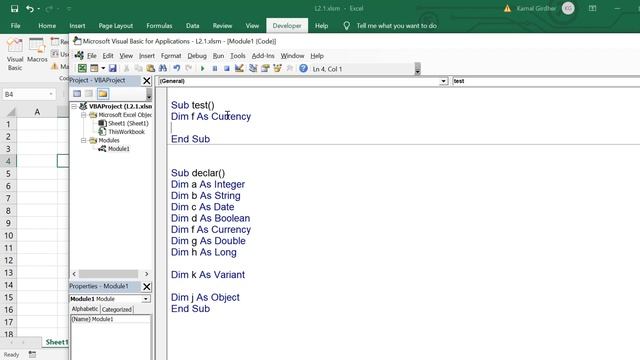Open the Project Explorer toolbar icon

click(253, 69)
